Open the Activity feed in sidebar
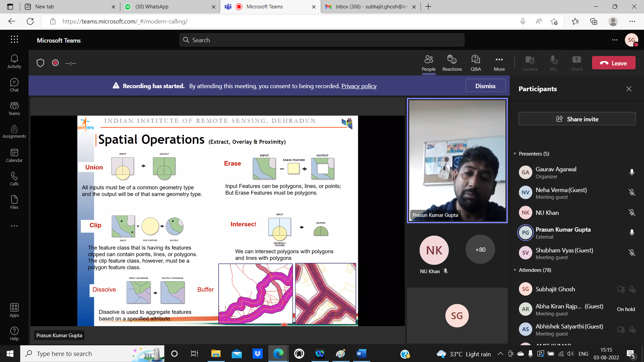644x362 pixels. 14,62
